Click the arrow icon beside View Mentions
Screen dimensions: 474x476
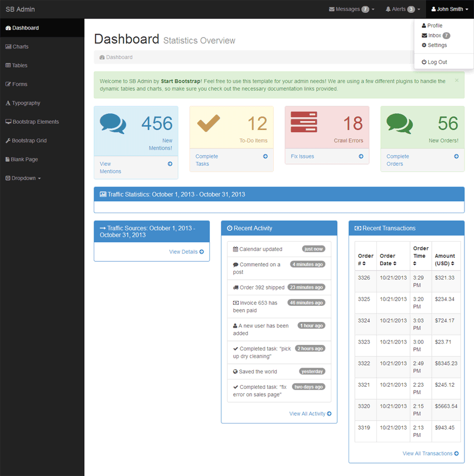pos(170,164)
